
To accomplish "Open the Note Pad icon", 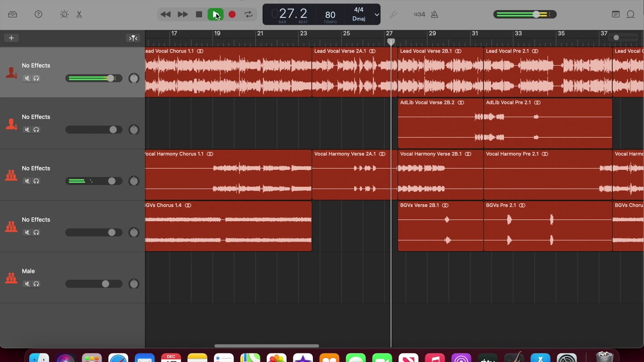I will pyautogui.click(x=616, y=15).
